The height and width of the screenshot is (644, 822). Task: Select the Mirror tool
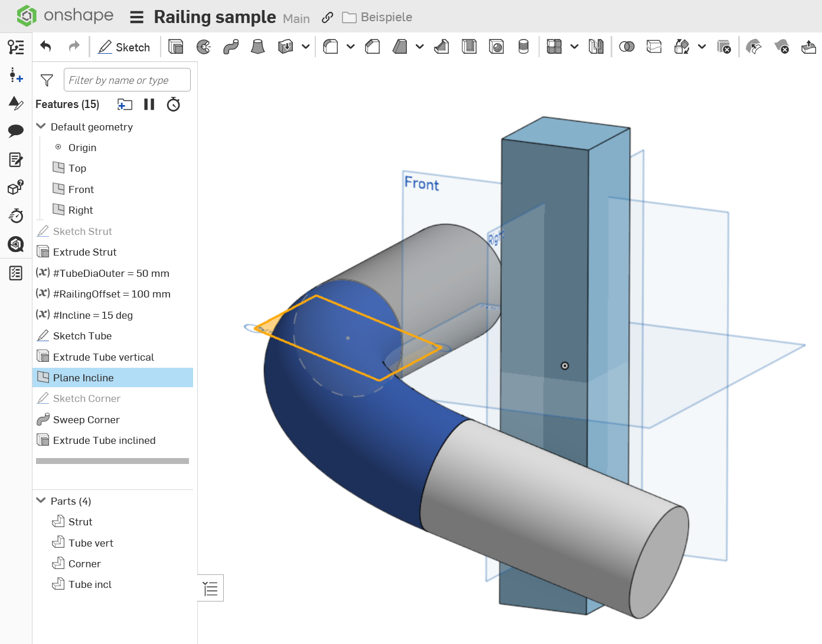click(x=596, y=47)
